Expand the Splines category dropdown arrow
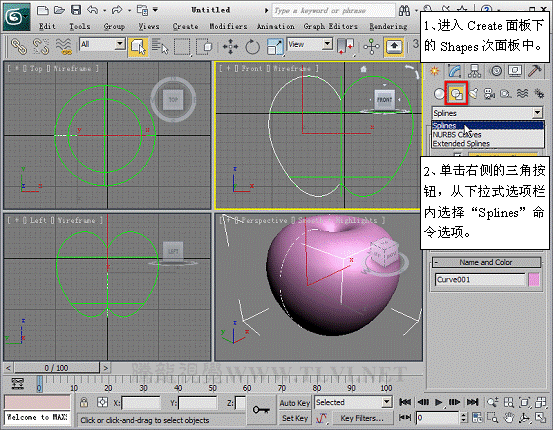 [537, 113]
